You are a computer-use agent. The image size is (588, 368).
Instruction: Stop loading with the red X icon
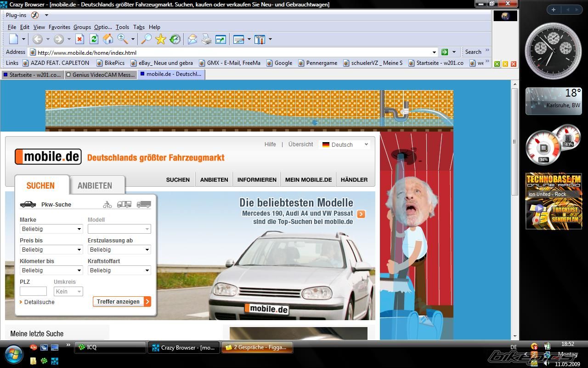pyautogui.click(x=79, y=39)
